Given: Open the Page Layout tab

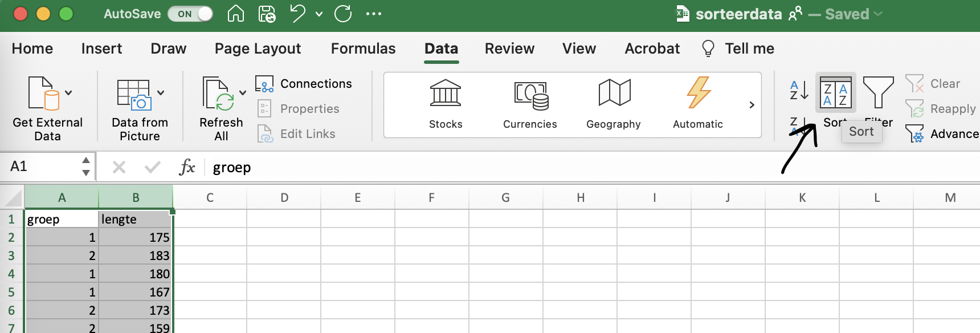Looking at the screenshot, I should [x=258, y=48].
